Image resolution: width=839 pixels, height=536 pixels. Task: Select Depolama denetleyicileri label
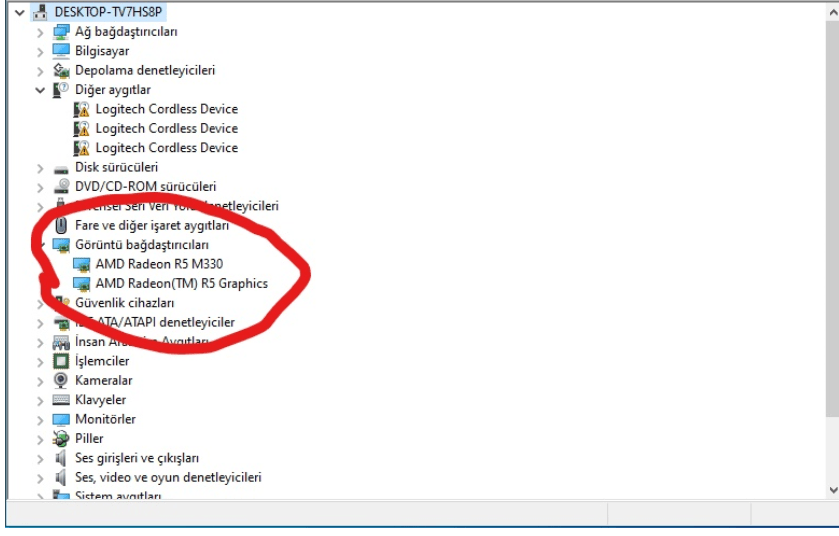click(x=145, y=70)
